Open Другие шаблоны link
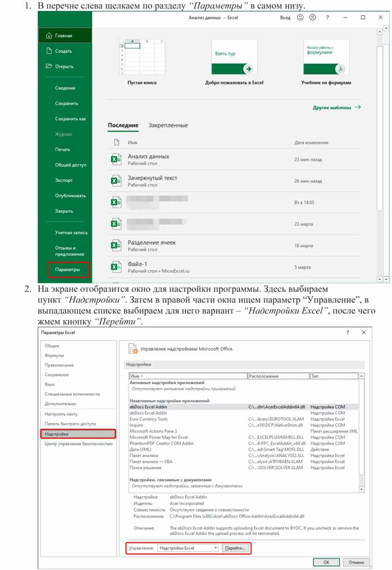The width and height of the screenshot is (392, 570). point(337,107)
